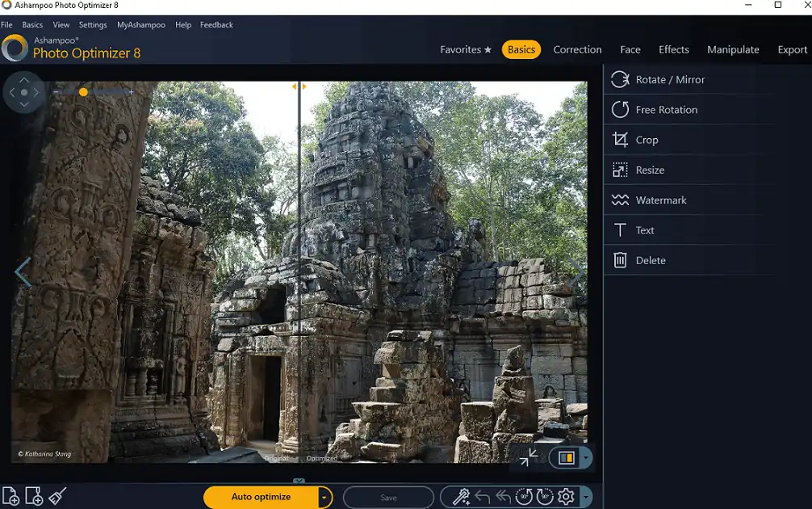Toggle the split before/after view button
The image size is (812, 509).
click(566, 458)
